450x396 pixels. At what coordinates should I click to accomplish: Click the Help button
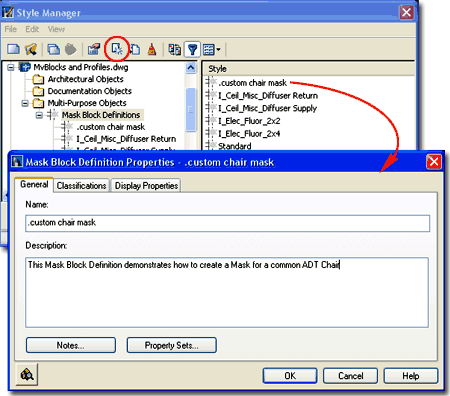[411, 376]
